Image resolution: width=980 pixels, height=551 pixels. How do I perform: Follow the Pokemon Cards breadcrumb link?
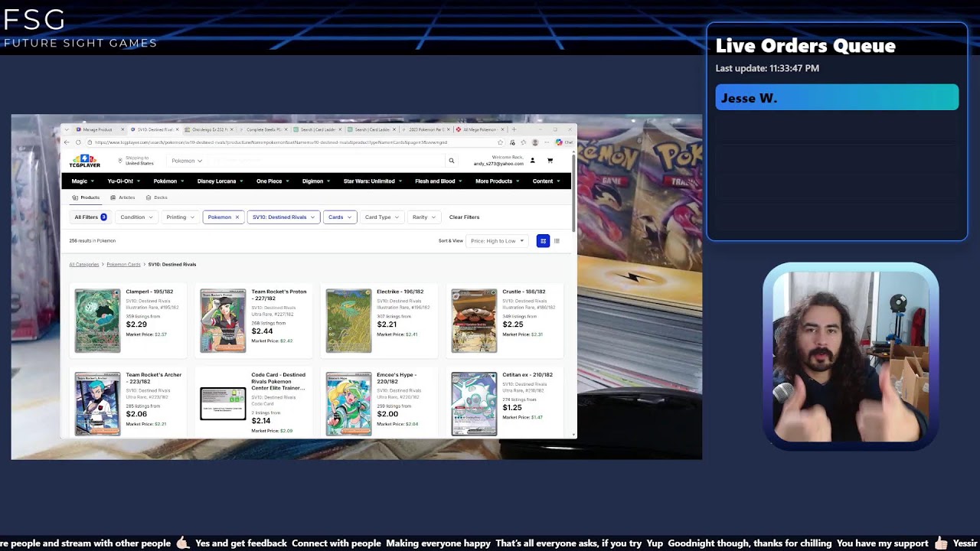[x=123, y=265]
